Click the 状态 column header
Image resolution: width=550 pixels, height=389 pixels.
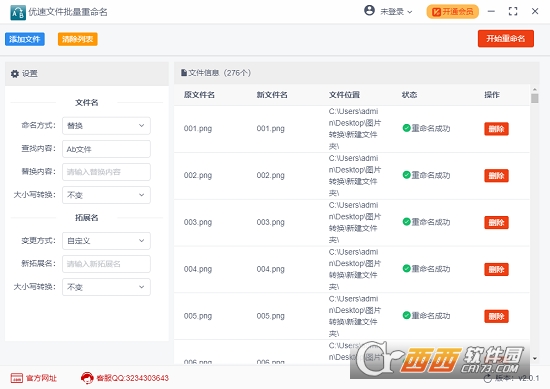click(x=409, y=95)
